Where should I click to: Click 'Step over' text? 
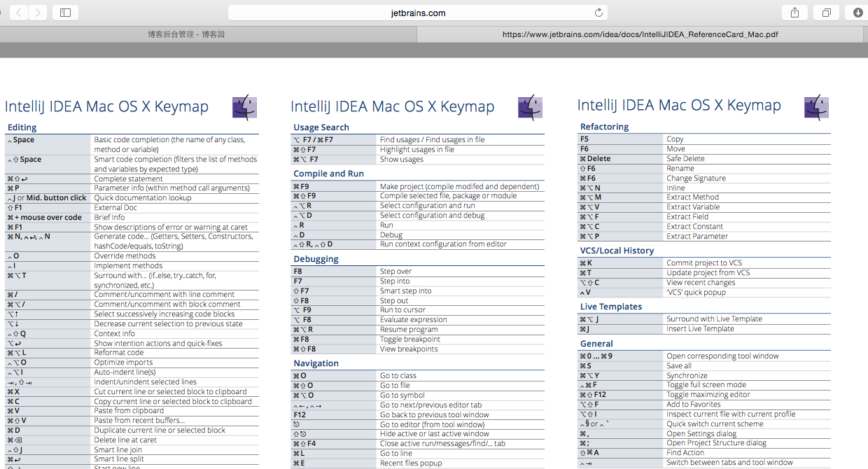click(x=396, y=272)
